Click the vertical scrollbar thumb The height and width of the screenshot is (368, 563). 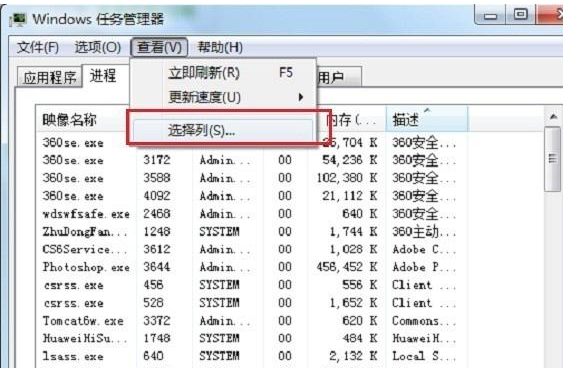point(553,159)
